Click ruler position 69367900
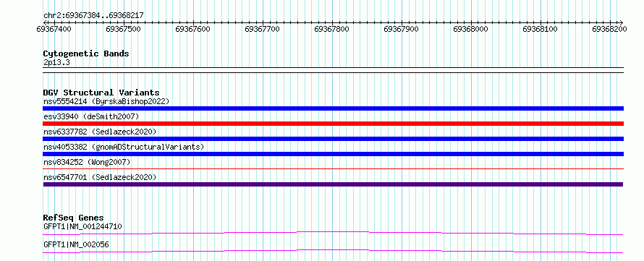The width and height of the screenshot is (644, 261). click(402, 29)
